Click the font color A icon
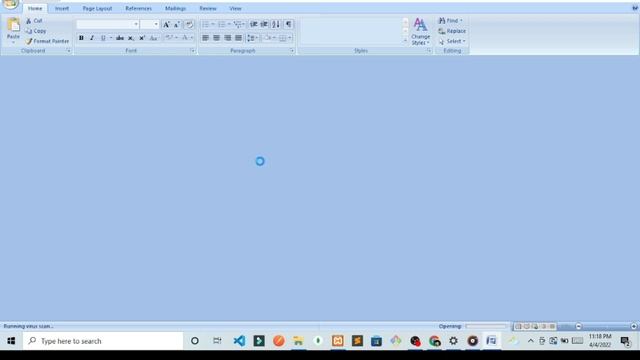This screenshot has height=360, width=640. (x=184, y=38)
